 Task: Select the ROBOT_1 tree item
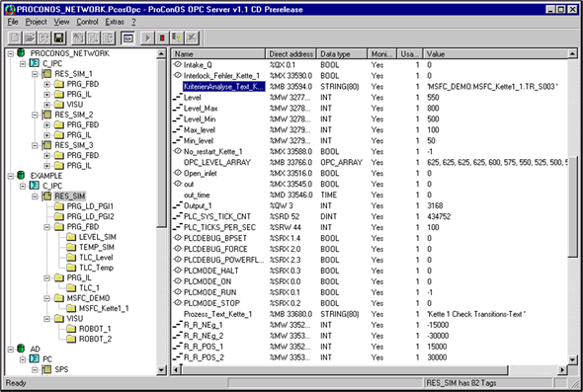point(95,329)
